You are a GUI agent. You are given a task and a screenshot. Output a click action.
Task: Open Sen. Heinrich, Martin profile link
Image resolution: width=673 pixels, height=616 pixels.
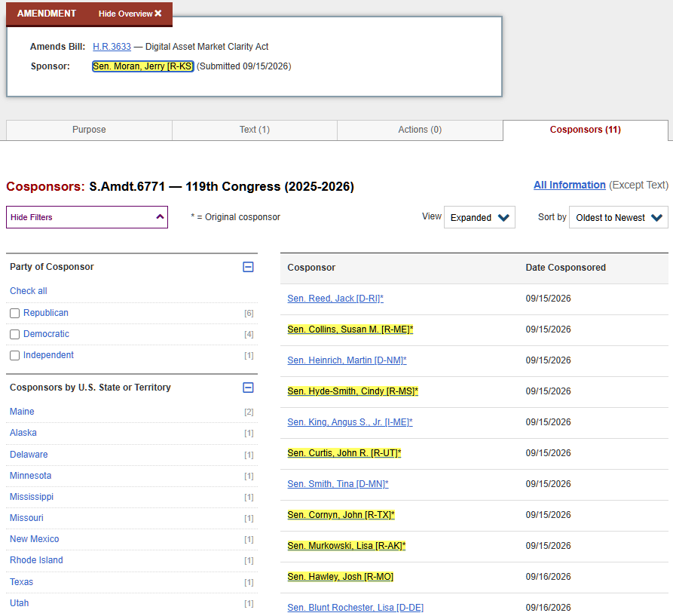point(347,360)
